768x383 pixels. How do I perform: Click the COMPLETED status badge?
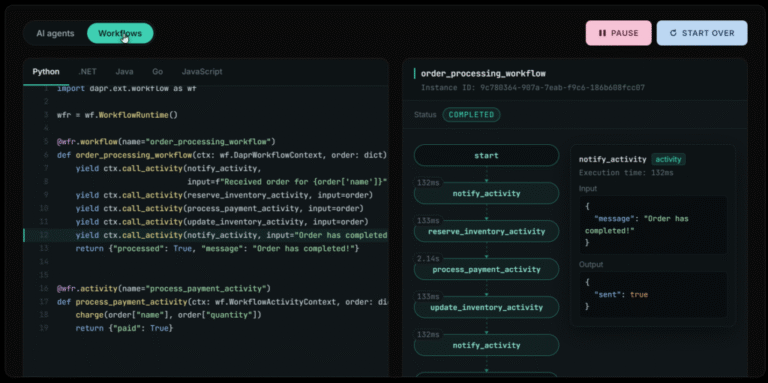471,115
